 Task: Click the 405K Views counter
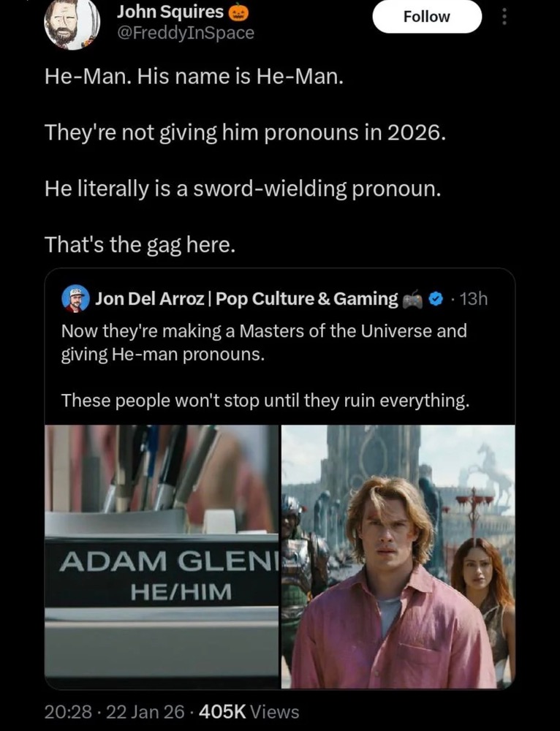point(249,712)
